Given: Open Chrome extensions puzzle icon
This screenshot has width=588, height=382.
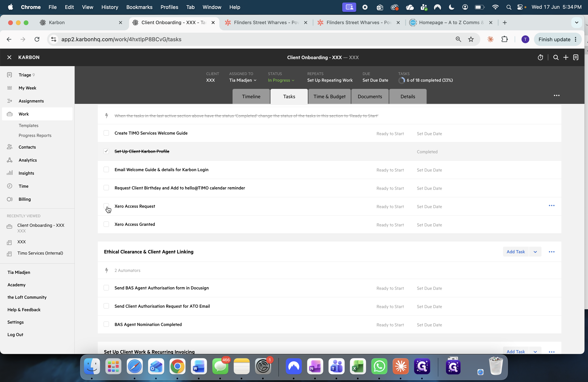Looking at the screenshot, I should 505,39.
